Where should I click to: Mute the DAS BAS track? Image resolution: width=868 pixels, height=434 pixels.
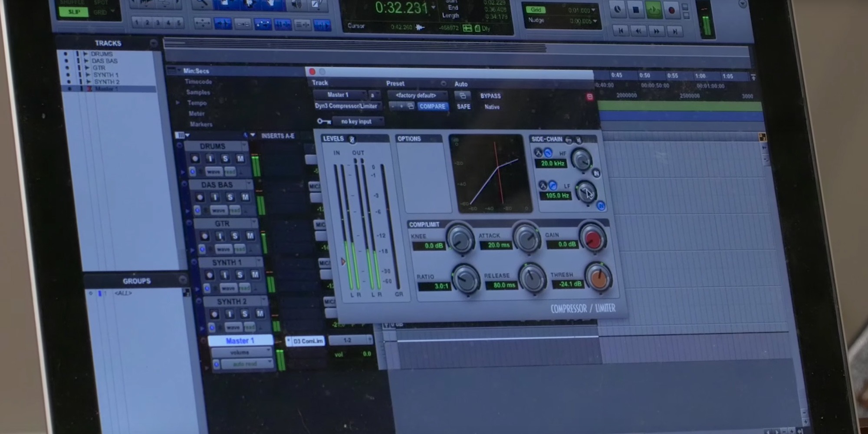(x=245, y=197)
